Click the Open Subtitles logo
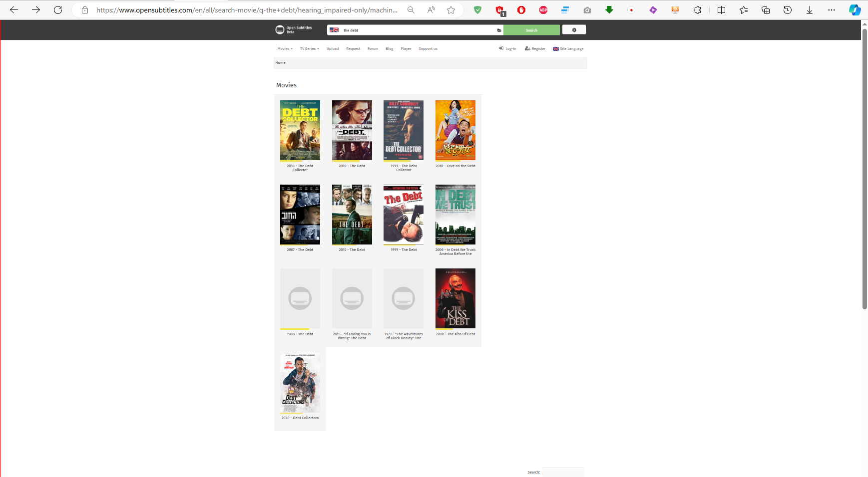Screen dimensions: 868x477 [x=294, y=30]
